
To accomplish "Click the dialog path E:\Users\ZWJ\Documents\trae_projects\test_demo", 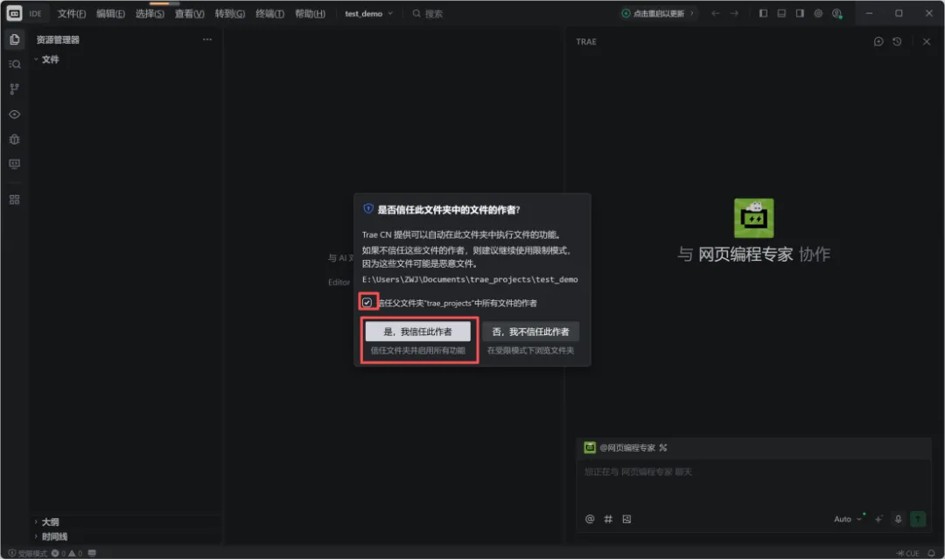I will [x=470, y=280].
